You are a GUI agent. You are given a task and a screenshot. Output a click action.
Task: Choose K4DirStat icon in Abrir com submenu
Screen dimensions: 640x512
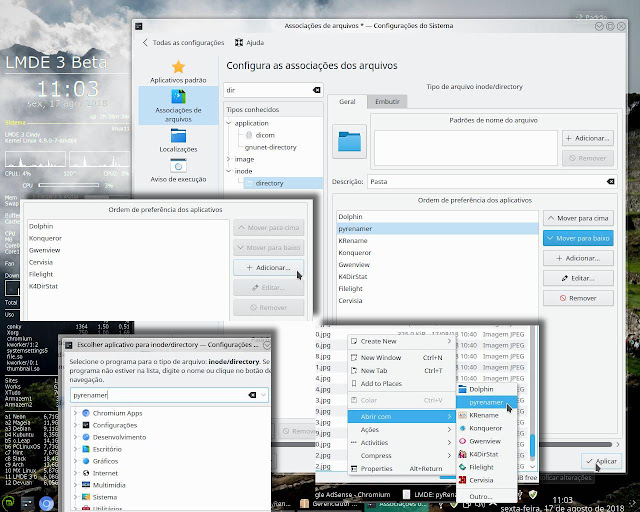[x=462, y=454]
